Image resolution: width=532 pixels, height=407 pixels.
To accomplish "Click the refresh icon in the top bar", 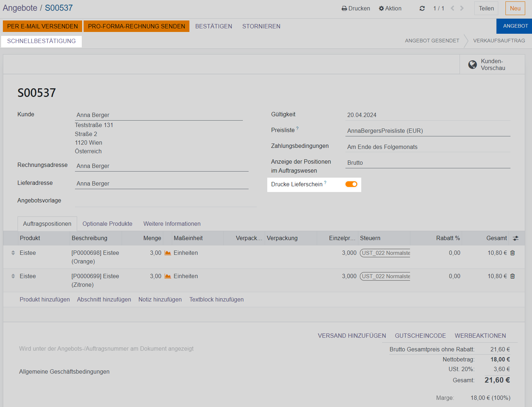I will 422,8.
